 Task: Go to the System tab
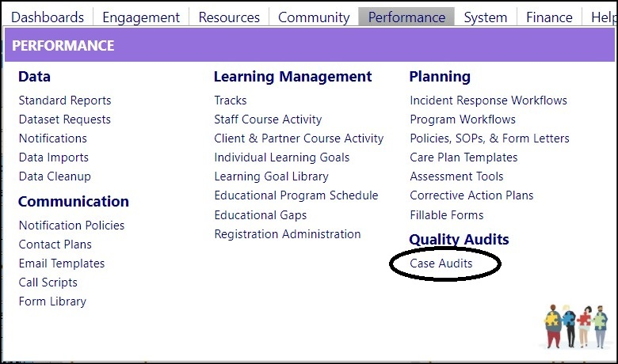485,17
